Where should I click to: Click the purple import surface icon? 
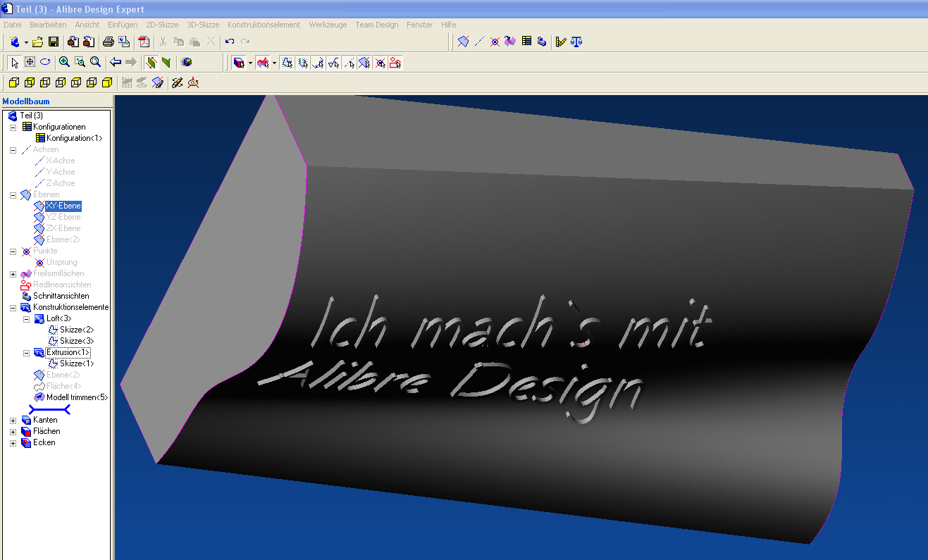point(510,42)
